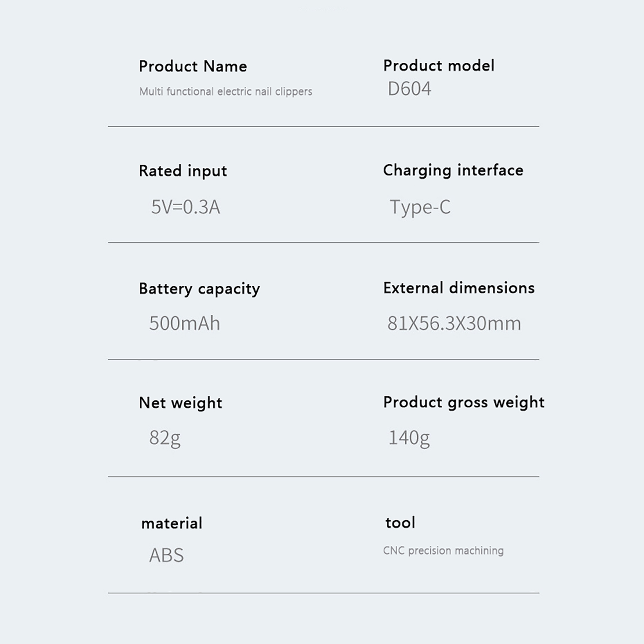Click the 'CNC precision machining' text
Image resolution: width=644 pixels, height=644 pixels.
click(x=443, y=551)
